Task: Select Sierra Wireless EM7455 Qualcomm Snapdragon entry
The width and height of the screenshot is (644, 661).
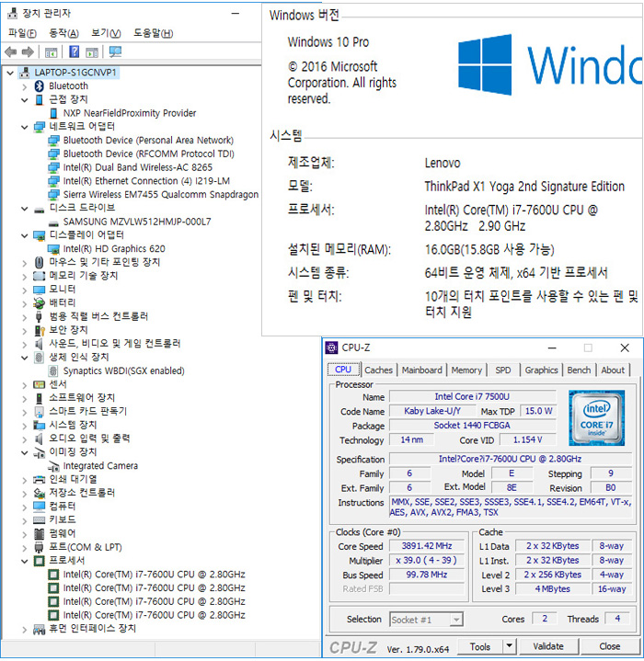Action: (161, 195)
